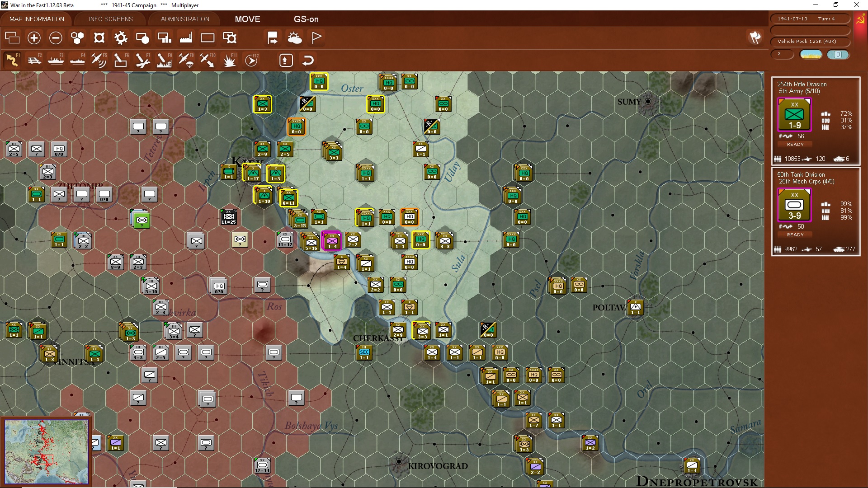Click the 25th Mech Crps (4/5) link
Screen dimensions: 868x488
pos(806,182)
